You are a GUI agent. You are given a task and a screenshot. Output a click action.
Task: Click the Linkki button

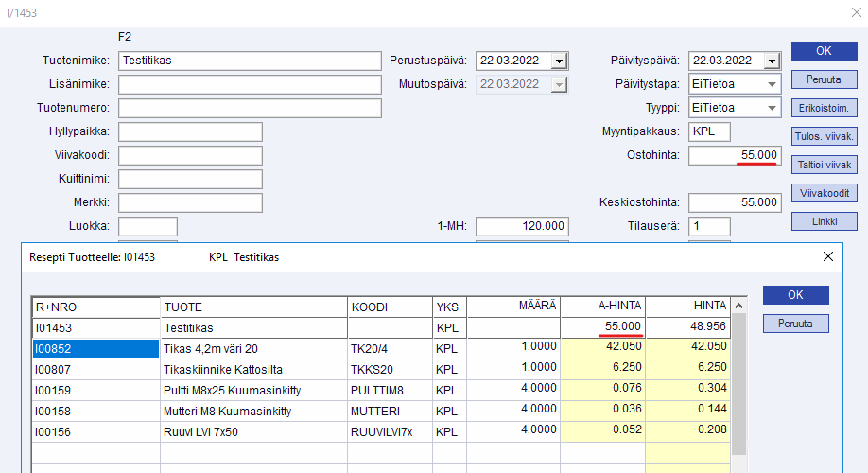pyautogui.click(x=824, y=221)
